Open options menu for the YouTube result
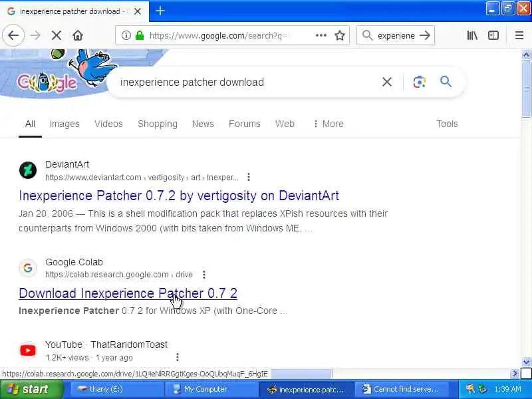This screenshot has height=399, width=532. click(x=178, y=357)
